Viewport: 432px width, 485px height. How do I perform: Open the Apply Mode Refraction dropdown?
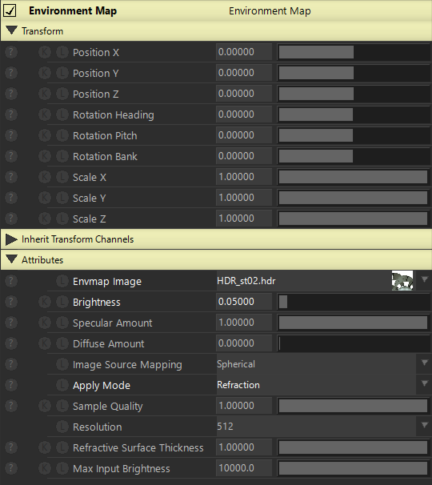(x=323, y=385)
